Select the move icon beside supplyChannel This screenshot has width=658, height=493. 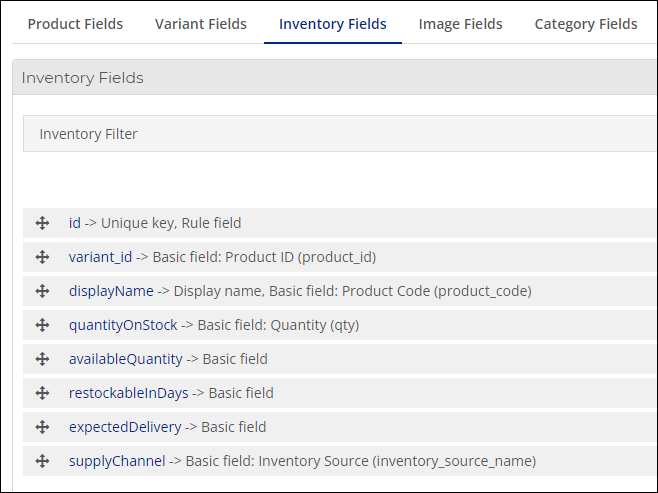point(42,461)
